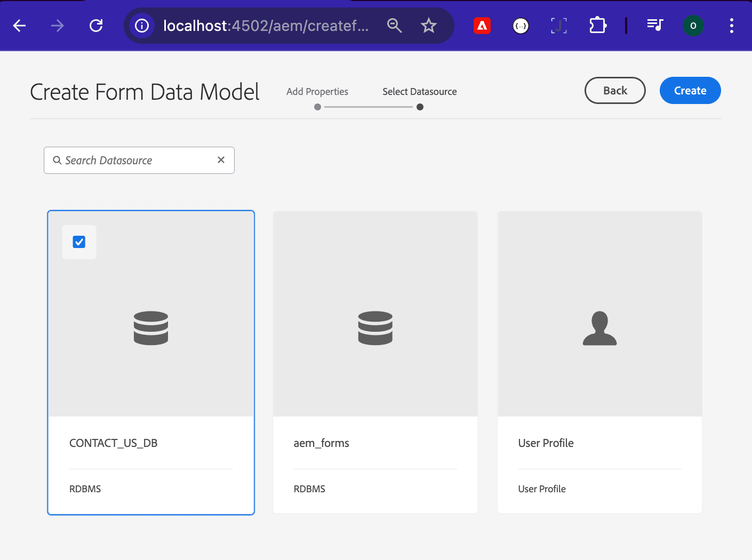Click the localhost address bar URL

click(x=266, y=26)
